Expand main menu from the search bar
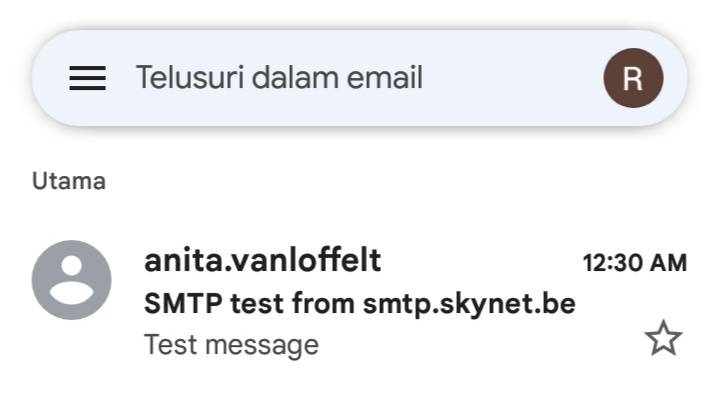The width and height of the screenshot is (716, 408). pyautogui.click(x=87, y=78)
